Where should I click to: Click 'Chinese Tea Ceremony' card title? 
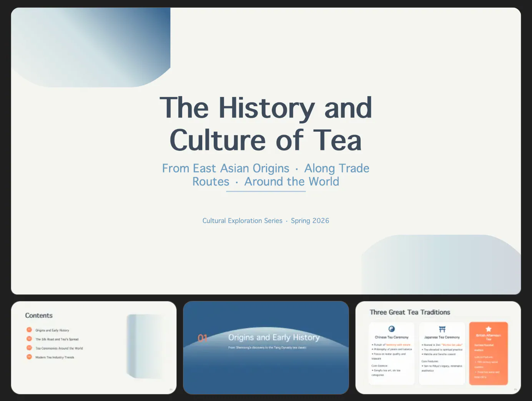(x=392, y=337)
